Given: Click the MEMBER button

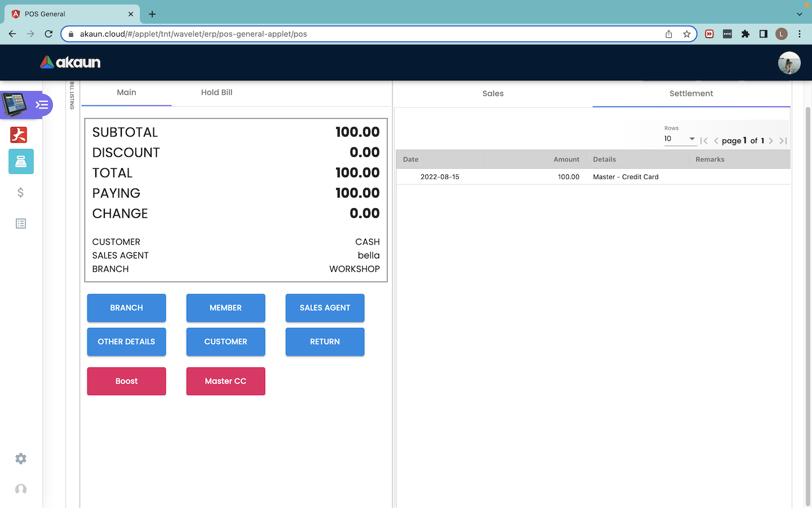Looking at the screenshot, I should coord(226,308).
